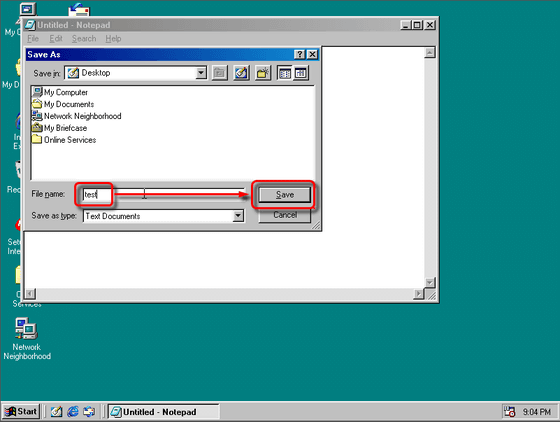Click the Save button

[x=285, y=195]
